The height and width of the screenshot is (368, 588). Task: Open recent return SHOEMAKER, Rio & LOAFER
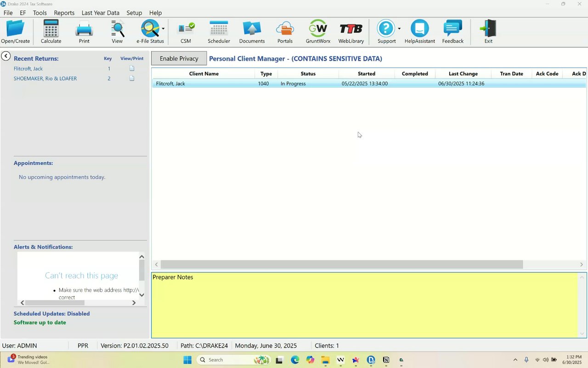tap(45, 78)
